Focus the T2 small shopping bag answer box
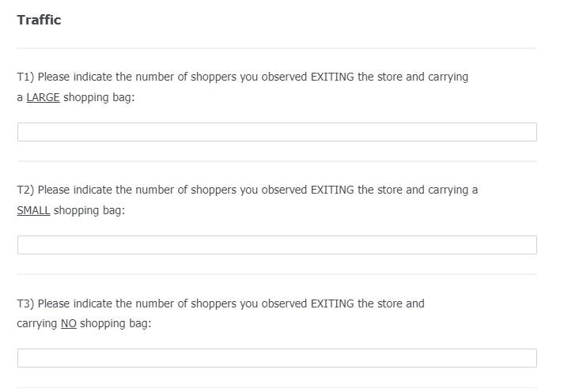The height and width of the screenshot is (392, 564). click(x=277, y=245)
